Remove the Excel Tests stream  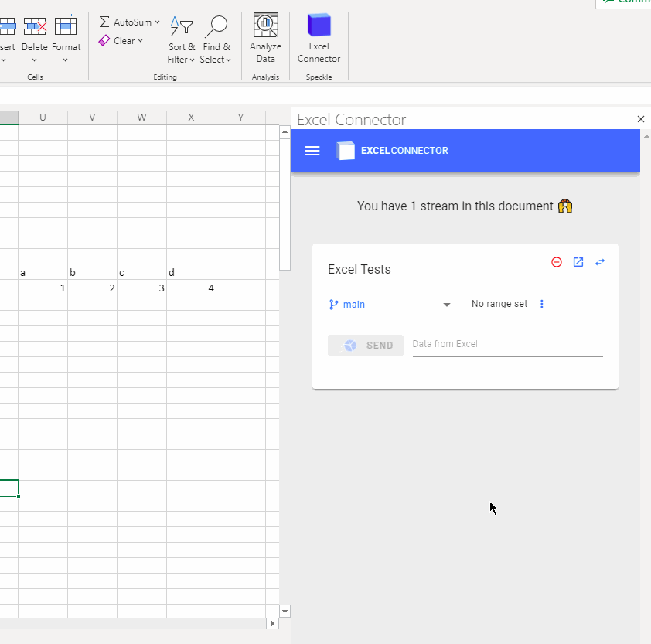557,262
